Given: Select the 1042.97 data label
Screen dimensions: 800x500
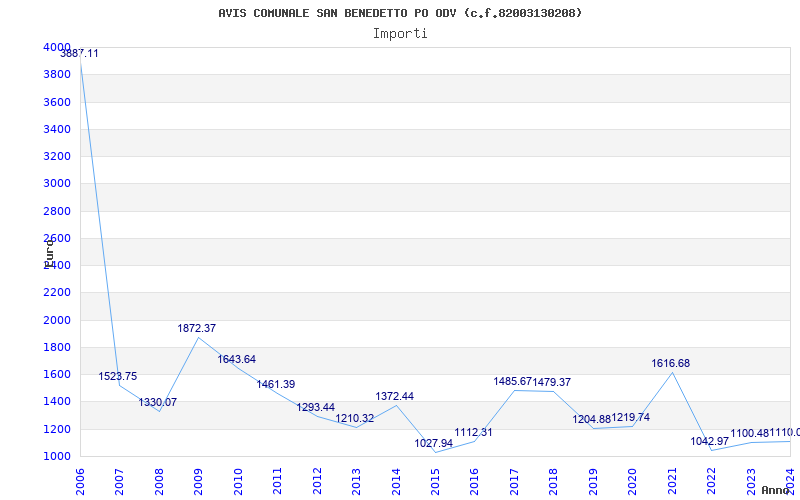Looking at the screenshot, I should 709,441.
